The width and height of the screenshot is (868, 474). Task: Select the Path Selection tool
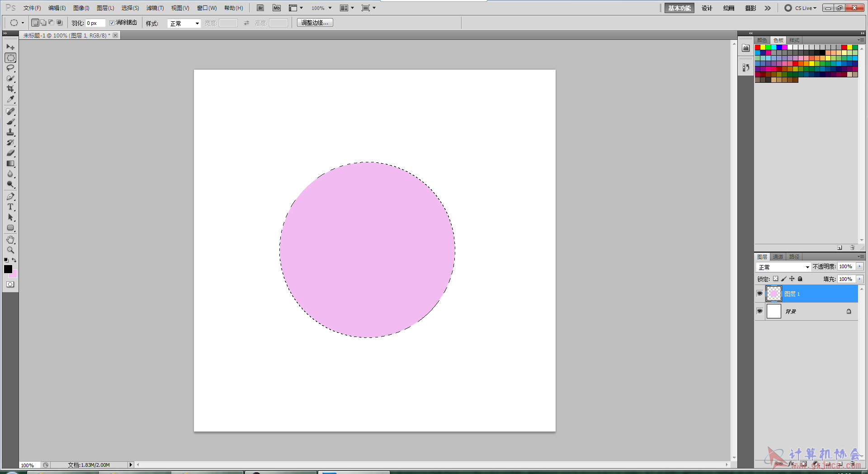tap(10, 217)
